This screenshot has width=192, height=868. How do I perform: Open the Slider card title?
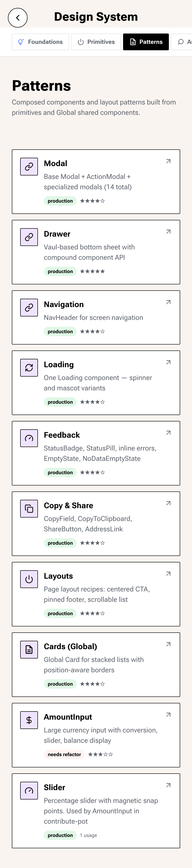click(55, 787)
